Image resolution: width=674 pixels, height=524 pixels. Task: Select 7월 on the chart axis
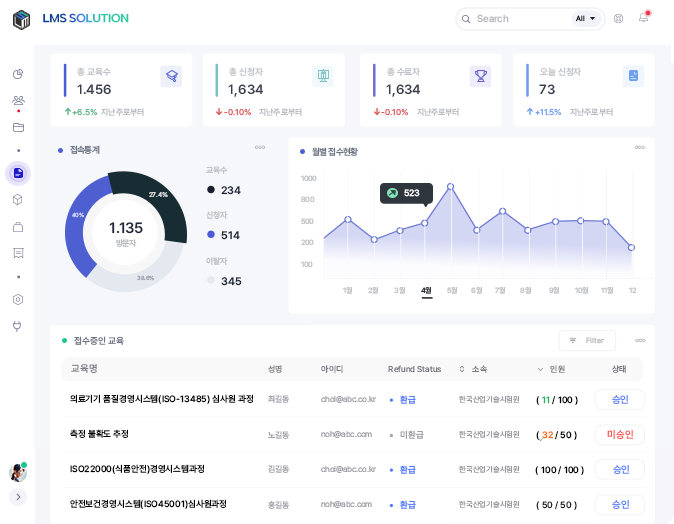click(x=500, y=291)
